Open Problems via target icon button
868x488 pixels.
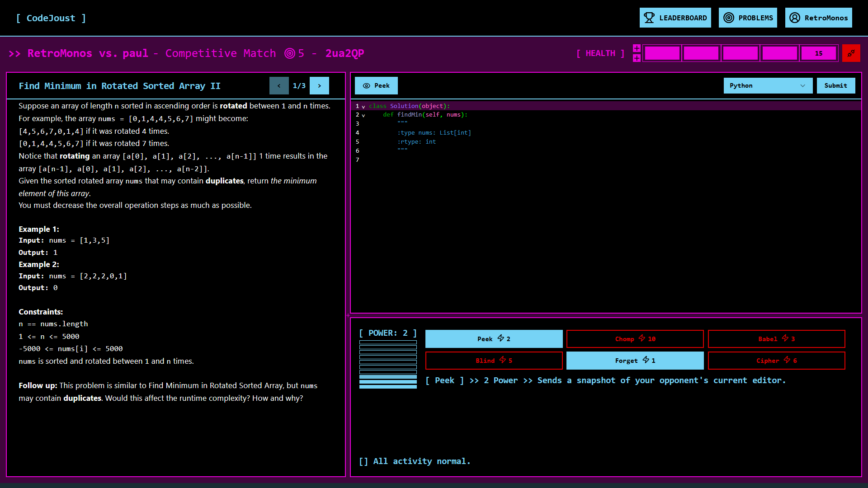click(748, 18)
